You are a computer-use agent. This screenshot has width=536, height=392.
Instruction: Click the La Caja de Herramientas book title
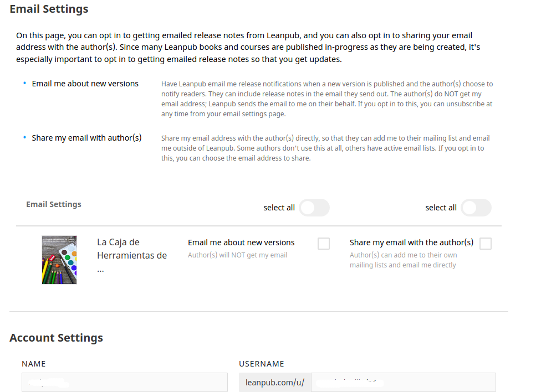(x=132, y=256)
